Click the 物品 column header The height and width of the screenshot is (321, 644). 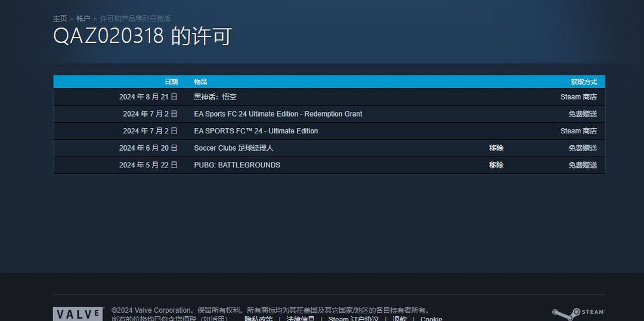click(200, 82)
